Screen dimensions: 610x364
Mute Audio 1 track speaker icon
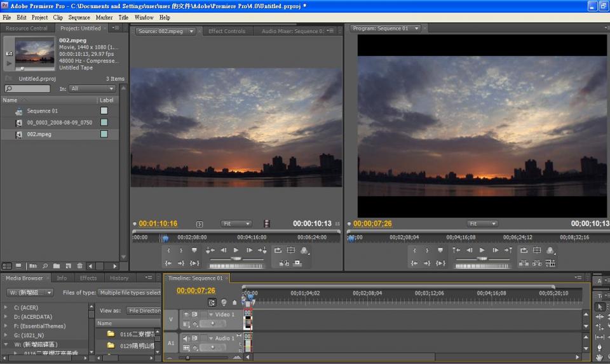pos(186,339)
